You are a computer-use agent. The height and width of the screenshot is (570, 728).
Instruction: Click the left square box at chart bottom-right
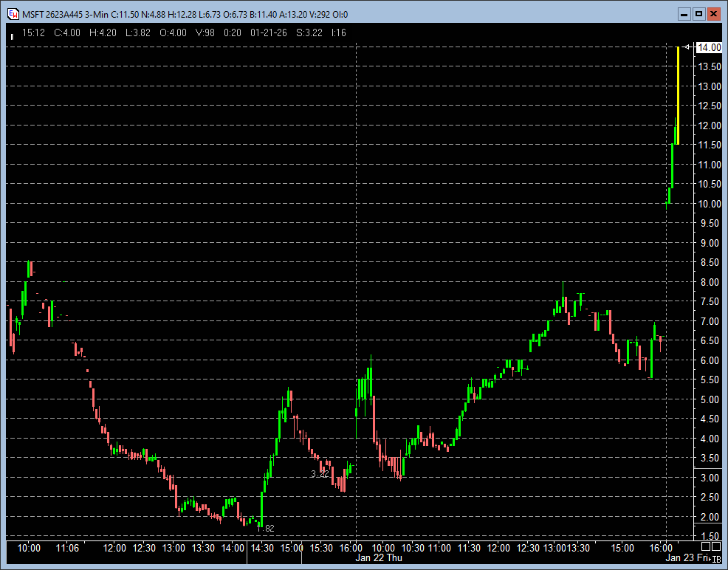click(x=705, y=546)
